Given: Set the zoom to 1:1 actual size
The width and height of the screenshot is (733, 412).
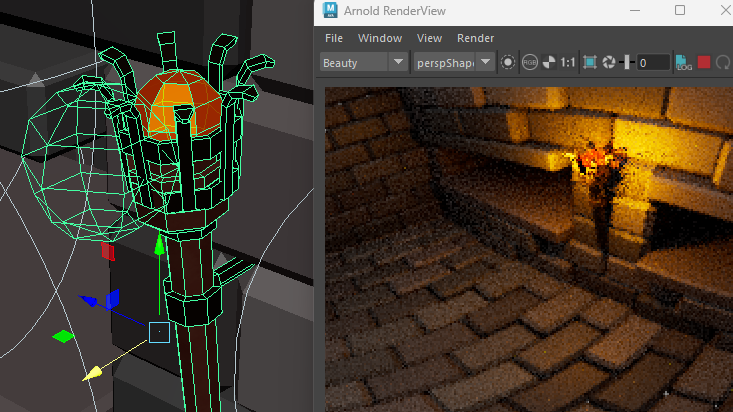Looking at the screenshot, I should pyautogui.click(x=568, y=62).
